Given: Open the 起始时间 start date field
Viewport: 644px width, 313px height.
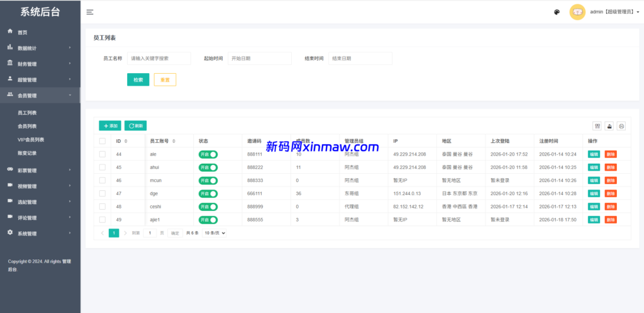Looking at the screenshot, I should (x=260, y=59).
